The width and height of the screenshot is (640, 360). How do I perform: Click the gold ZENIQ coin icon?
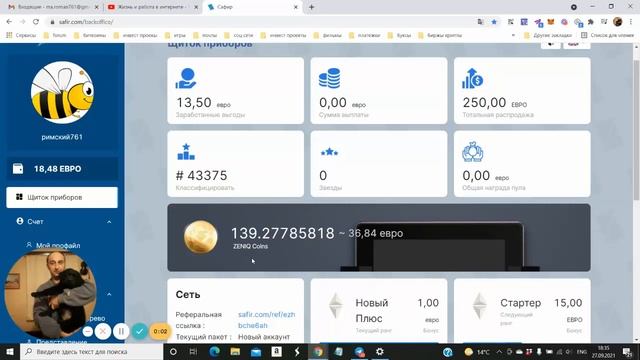point(201,237)
